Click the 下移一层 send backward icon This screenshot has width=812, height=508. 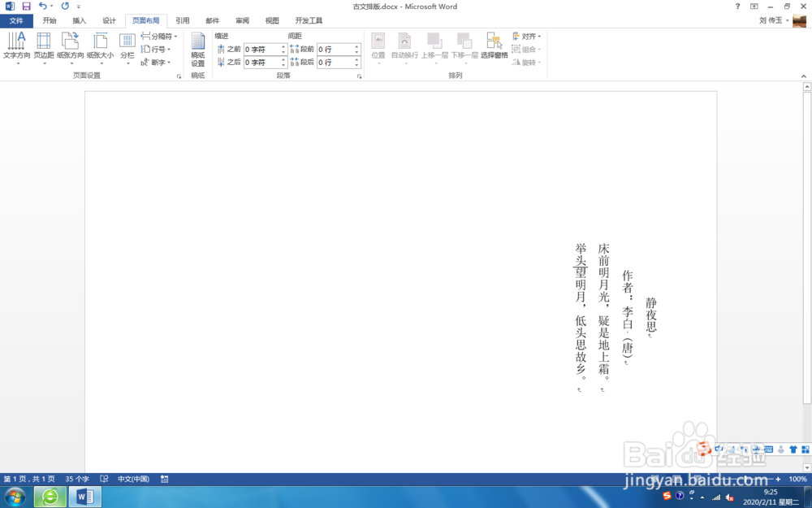click(x=464, y=48)
